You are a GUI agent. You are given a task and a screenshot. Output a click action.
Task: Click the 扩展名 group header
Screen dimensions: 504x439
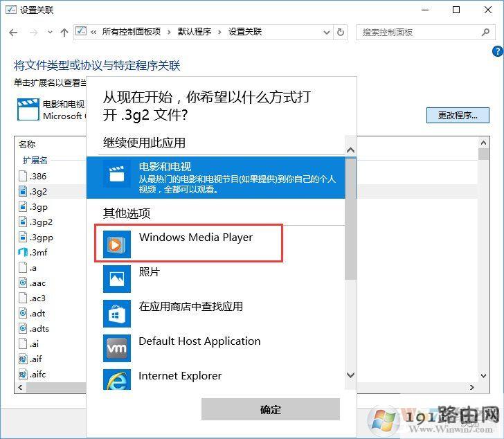[35, 160]
